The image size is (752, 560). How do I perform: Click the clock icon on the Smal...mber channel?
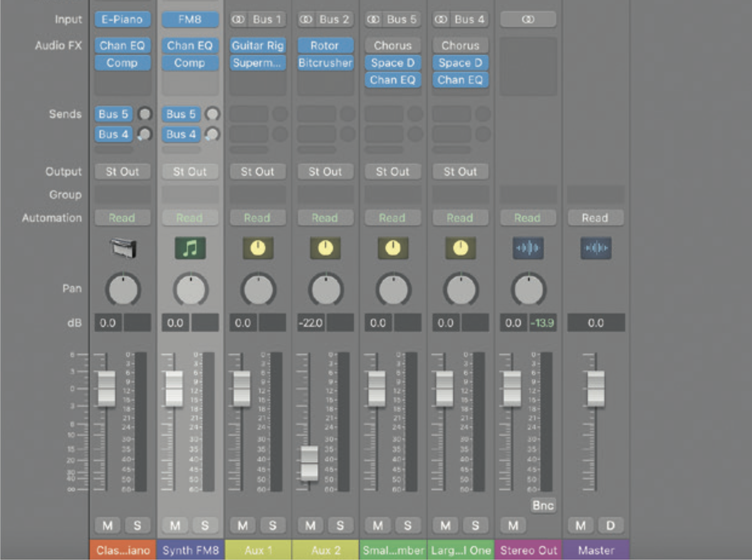393,248
